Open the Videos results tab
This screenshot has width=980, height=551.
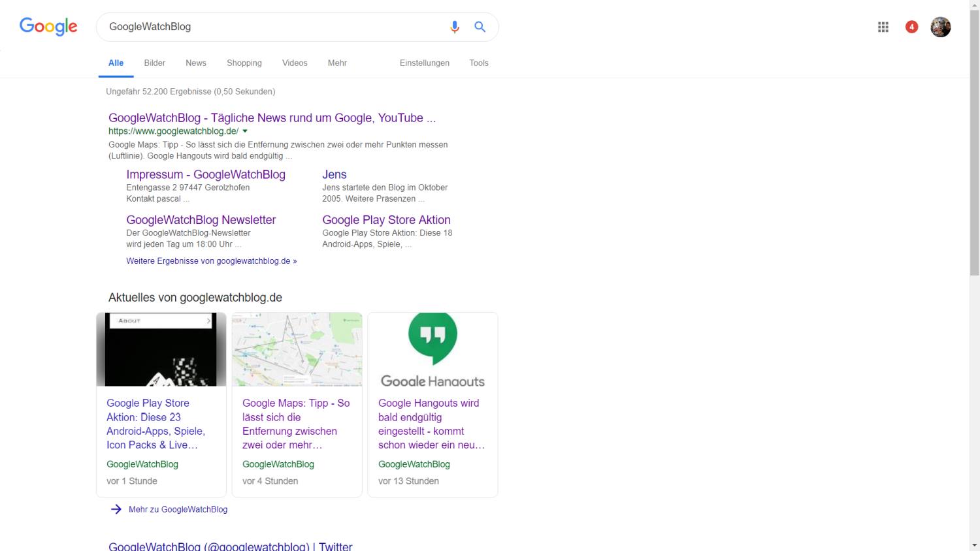pos(295,63)
